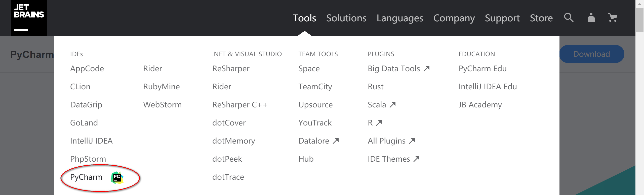Screen dimensions: 644x195
Task: Open the shopping cart icon
Action: tap(613, 18)
